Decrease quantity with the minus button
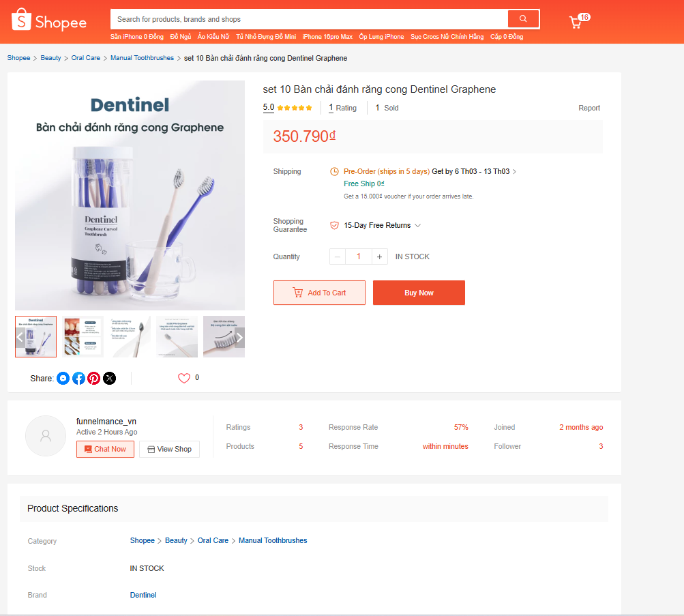This screenshot has height=616, width=684. click(338, 256)
